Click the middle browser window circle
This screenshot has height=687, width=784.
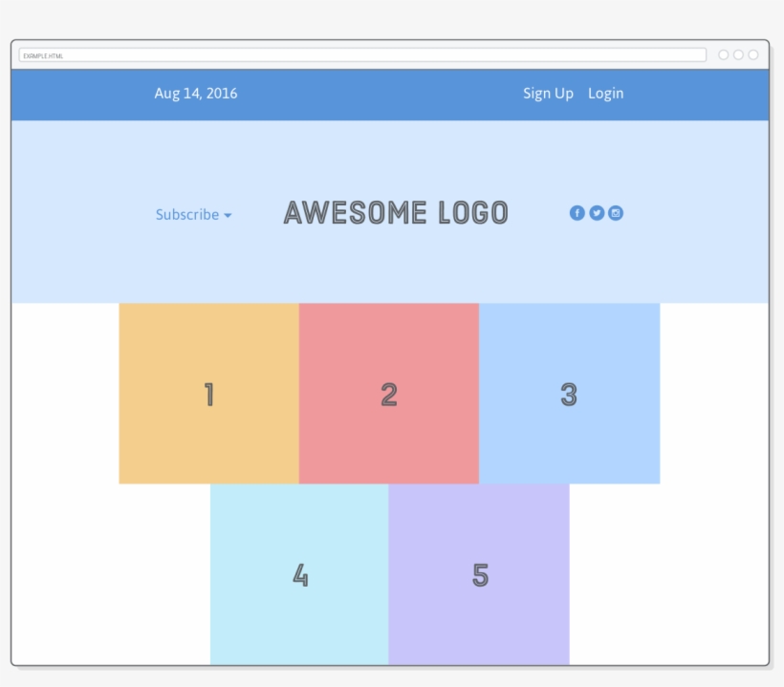(736, 54)
